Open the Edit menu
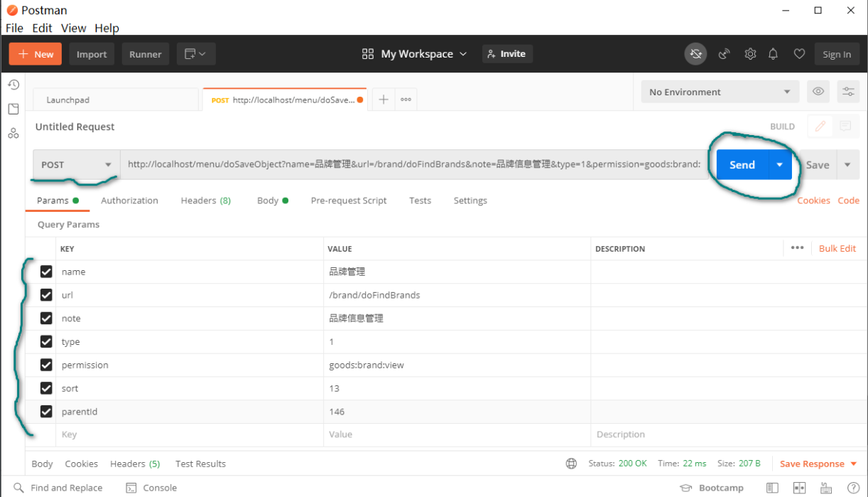Viewport: 868px width, 497px height. 42,28
